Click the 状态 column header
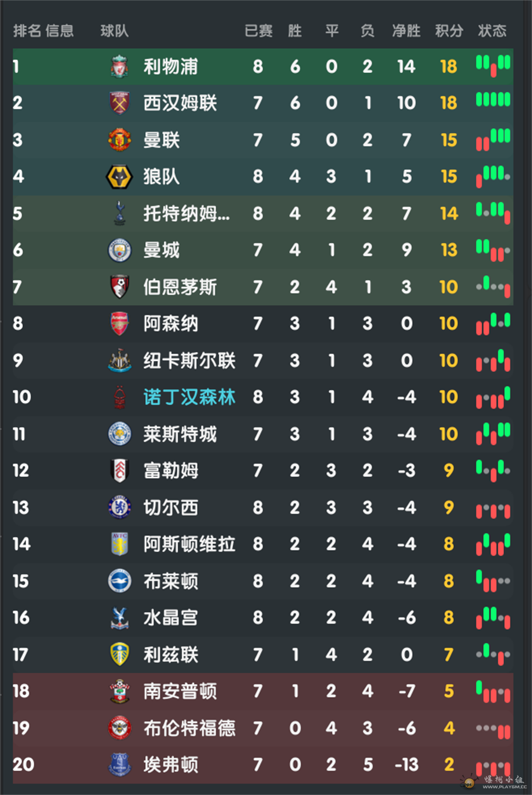The height and width of the screenshot is (795, 532). click(492, 31)
